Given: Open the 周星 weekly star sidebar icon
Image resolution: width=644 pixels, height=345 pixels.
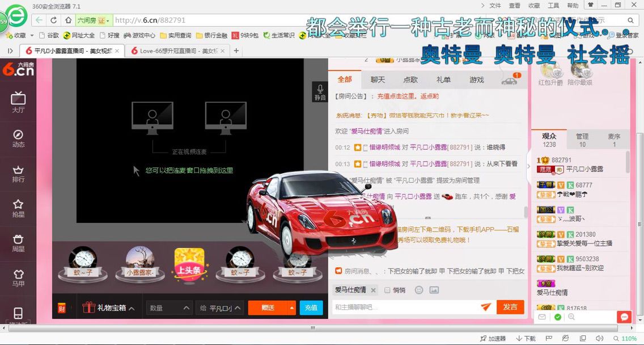Looking at the screenshot, I should (x=18, y=243).
